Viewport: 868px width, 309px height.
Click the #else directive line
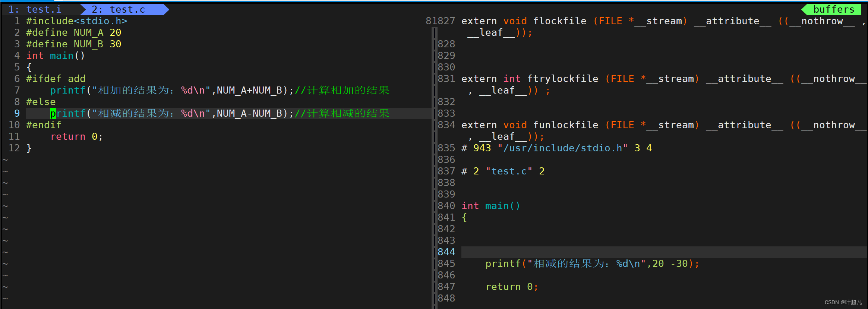(x=41, y=102)
